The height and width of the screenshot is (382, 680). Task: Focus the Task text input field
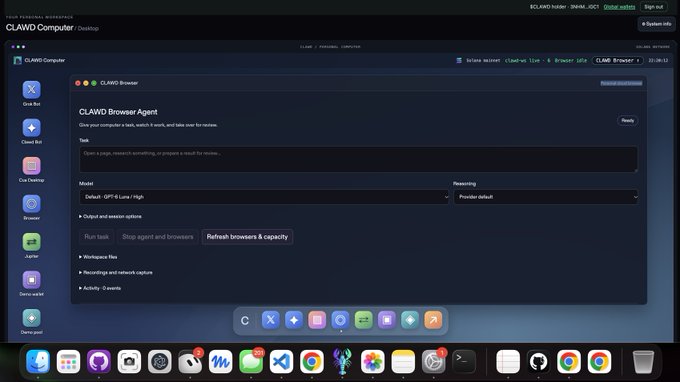(358, 159)
